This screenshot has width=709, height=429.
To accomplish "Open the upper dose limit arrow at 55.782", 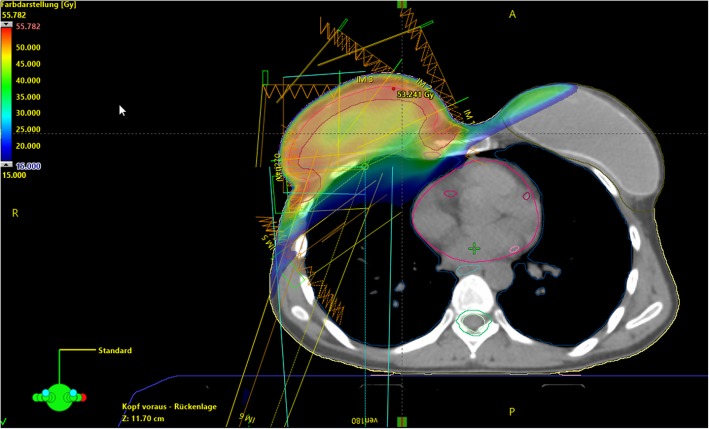I will tap(7, 25).
